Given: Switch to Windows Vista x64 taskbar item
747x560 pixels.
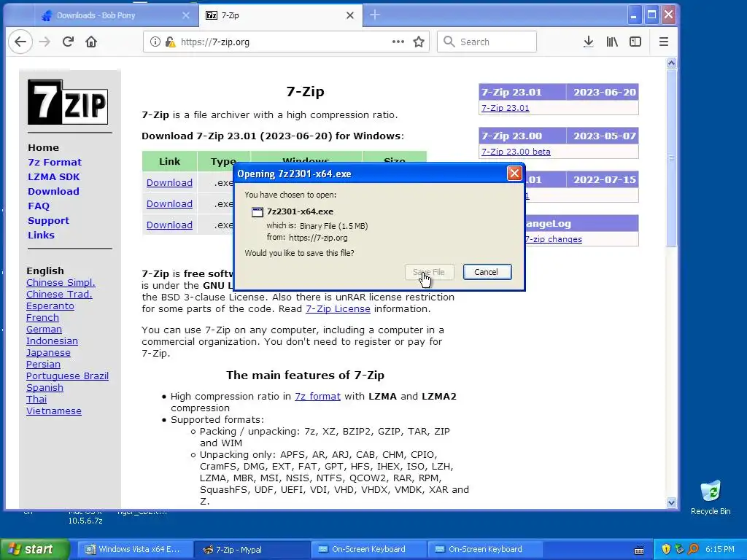Looking at the screenshot, I should pos(133,549).
